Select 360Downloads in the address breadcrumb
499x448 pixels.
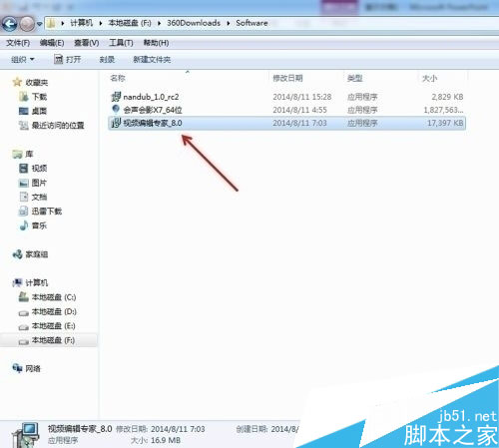pos(194,23)
